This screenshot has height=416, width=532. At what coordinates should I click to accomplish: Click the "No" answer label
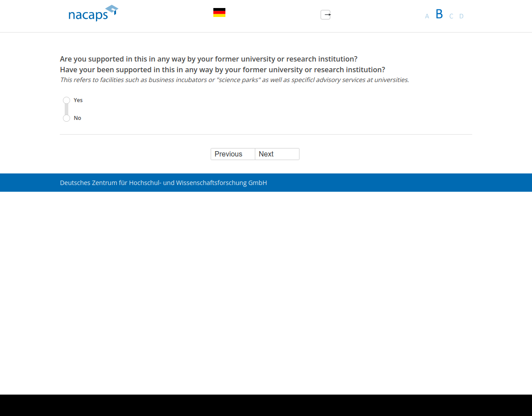tap(78, 118)
